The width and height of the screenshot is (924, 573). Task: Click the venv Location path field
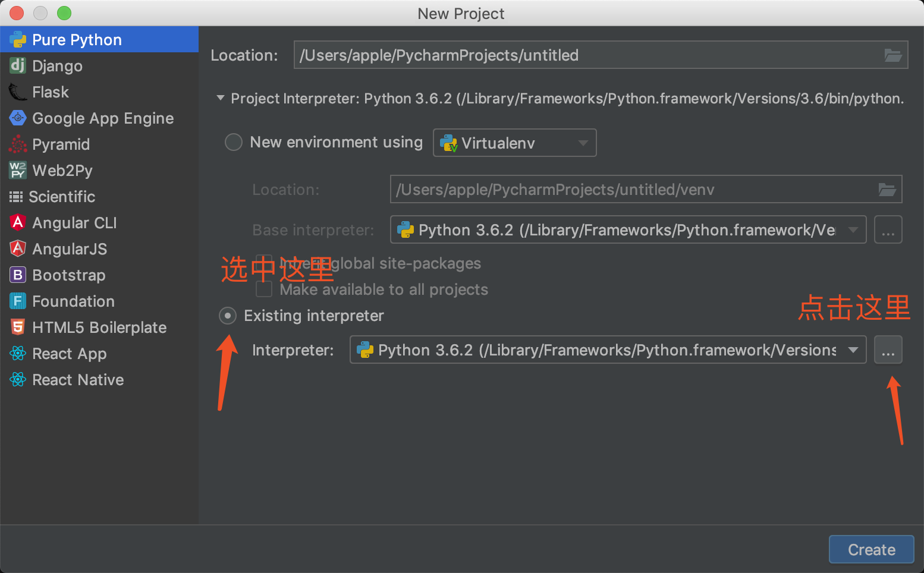646,190
